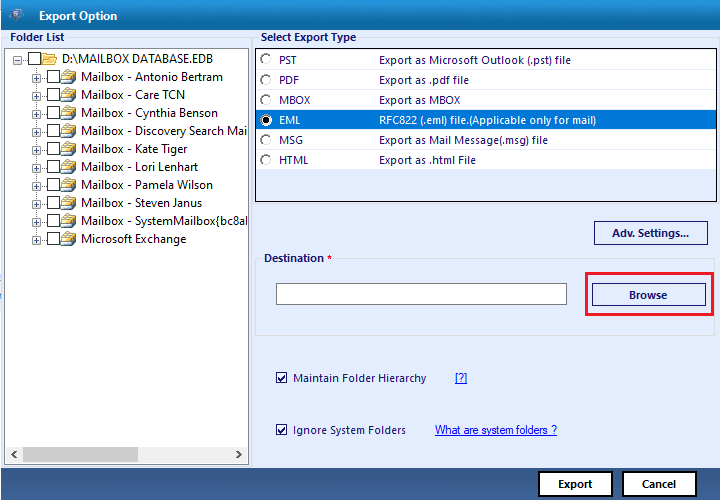Screen dimensions: 720x501
Task: Expand the Discovery Search Mailbox tree node
Action: click(37, 131)
